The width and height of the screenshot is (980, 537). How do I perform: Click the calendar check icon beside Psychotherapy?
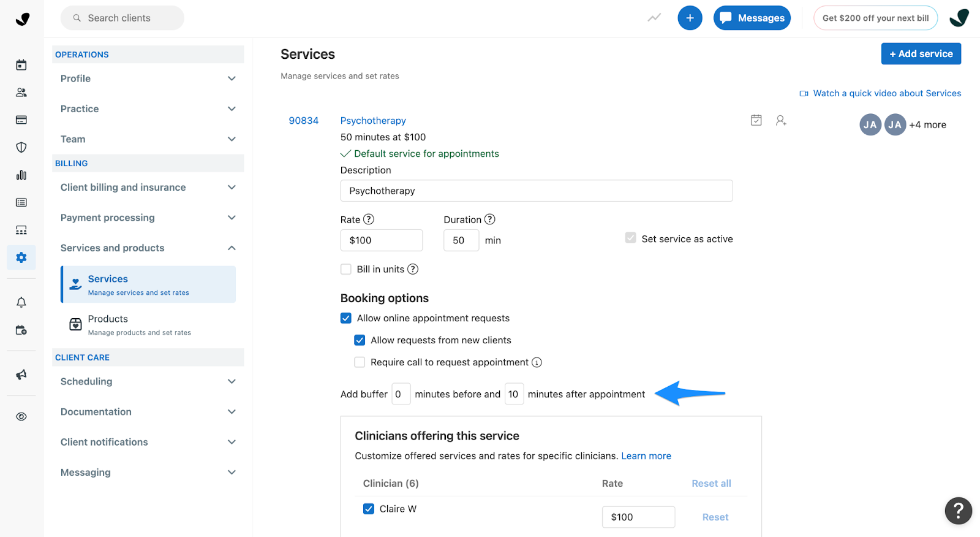point(756,120)
